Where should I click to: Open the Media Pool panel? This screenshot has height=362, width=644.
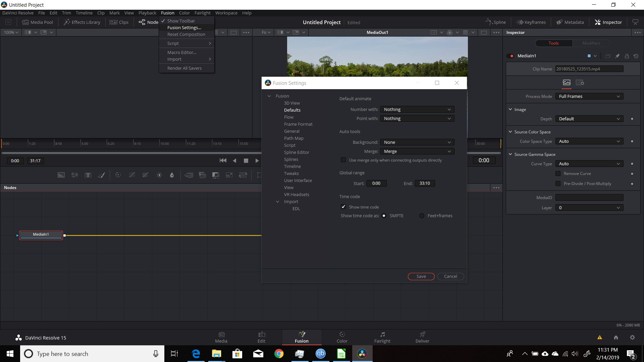[38, 22]
